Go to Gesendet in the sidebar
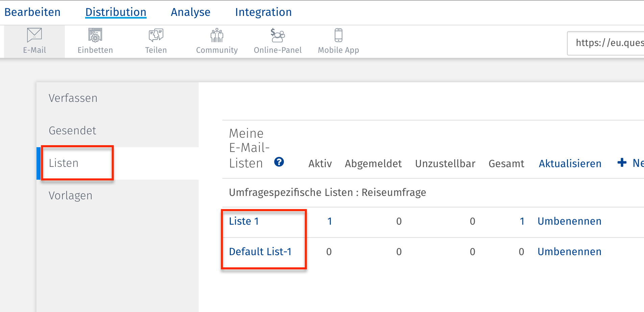 click(x=72, y=131)
